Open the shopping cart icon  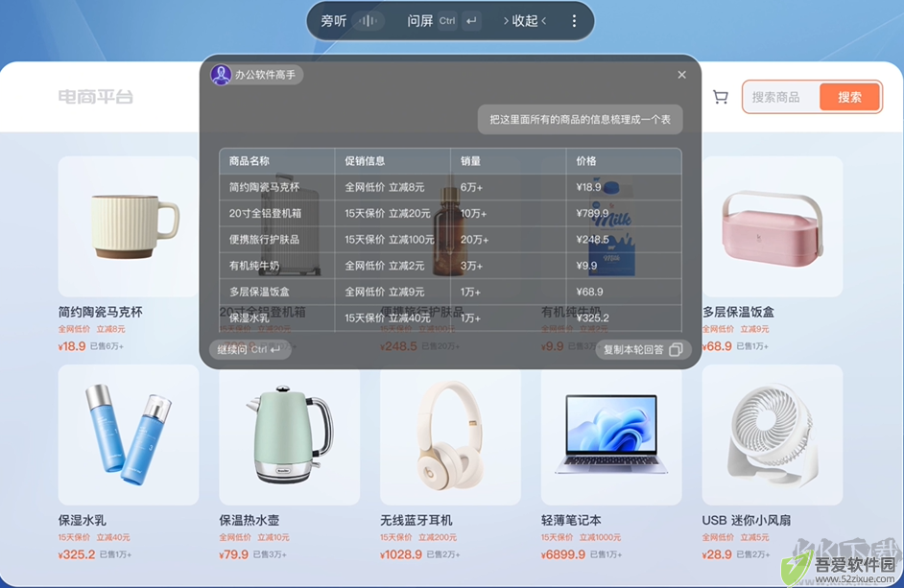click(x=720, y=97)
